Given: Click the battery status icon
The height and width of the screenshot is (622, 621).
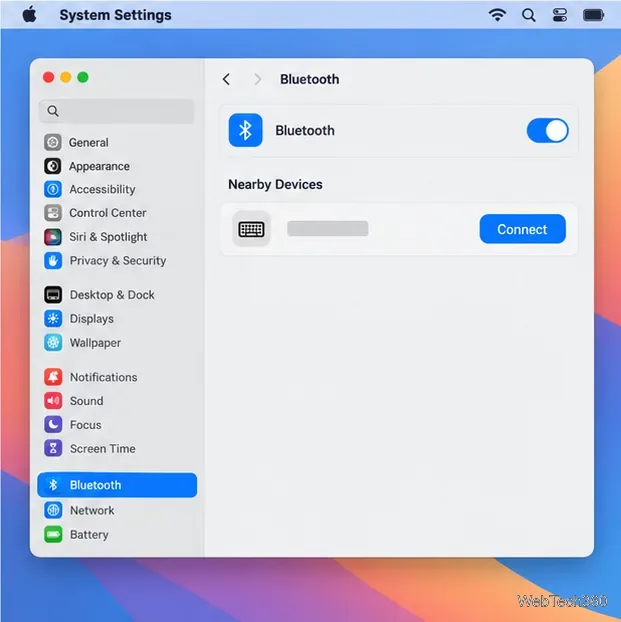Looking at the screenshot, I should (593, 15).
